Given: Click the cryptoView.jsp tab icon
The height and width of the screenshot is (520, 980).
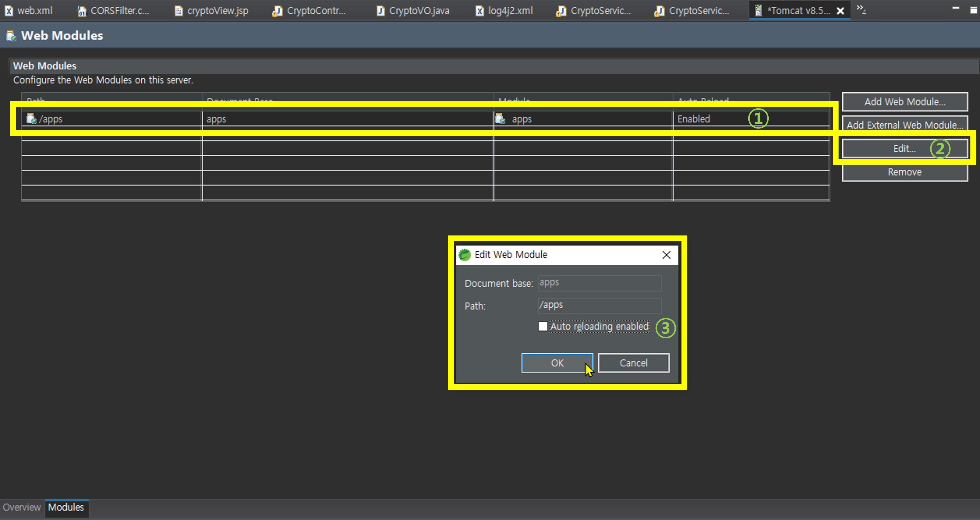Looking at the screenshot, I should pyautogui.click(x=178, y=11).
